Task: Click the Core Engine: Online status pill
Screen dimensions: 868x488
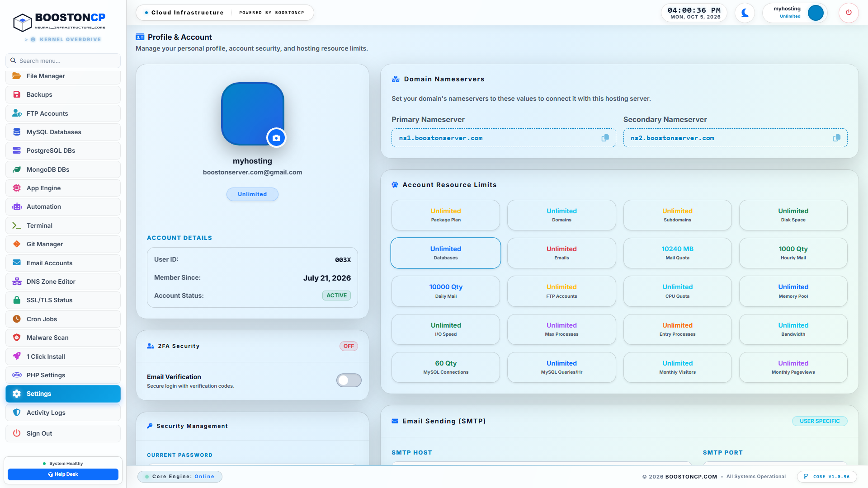Action: (x=180, y=477)
